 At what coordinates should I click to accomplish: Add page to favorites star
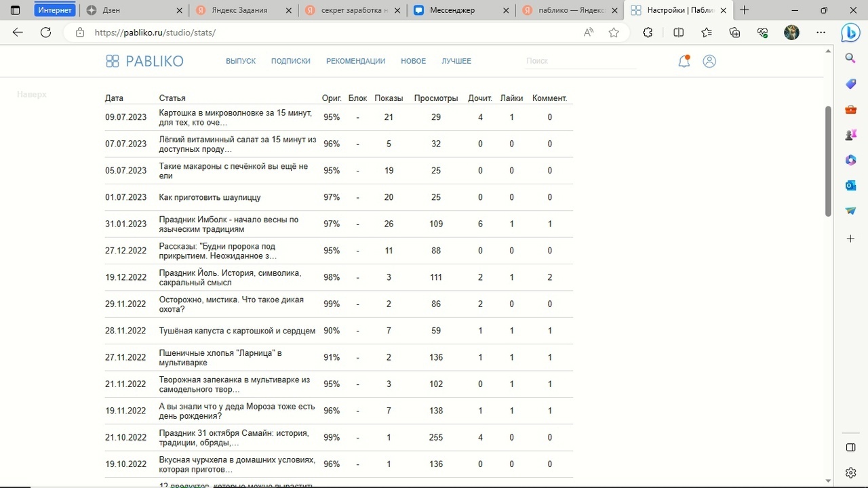click(614, 33)
